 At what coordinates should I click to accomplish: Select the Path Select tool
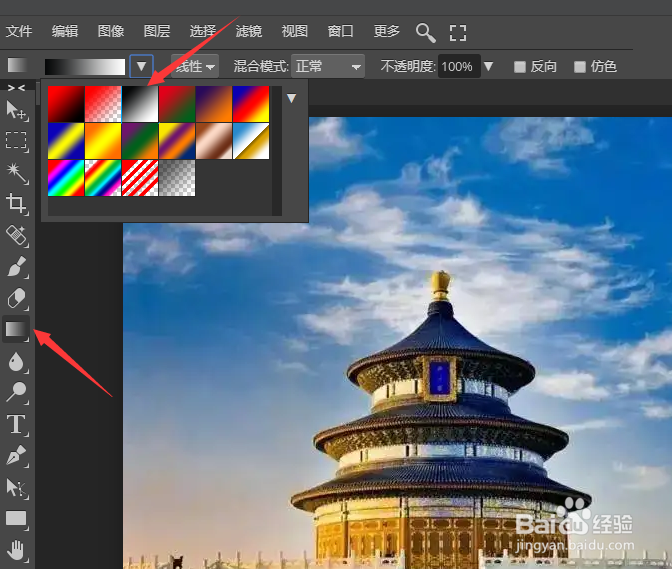click(16, 488)
